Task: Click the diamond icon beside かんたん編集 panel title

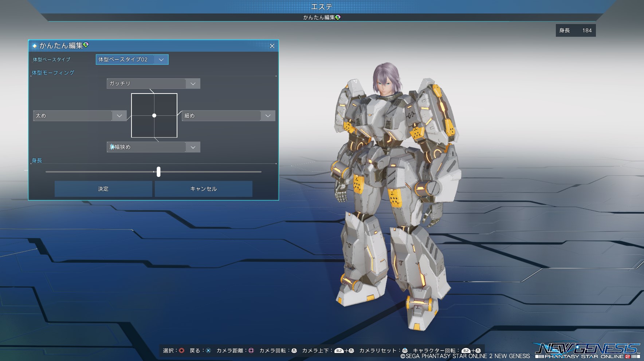Action: 35,46
